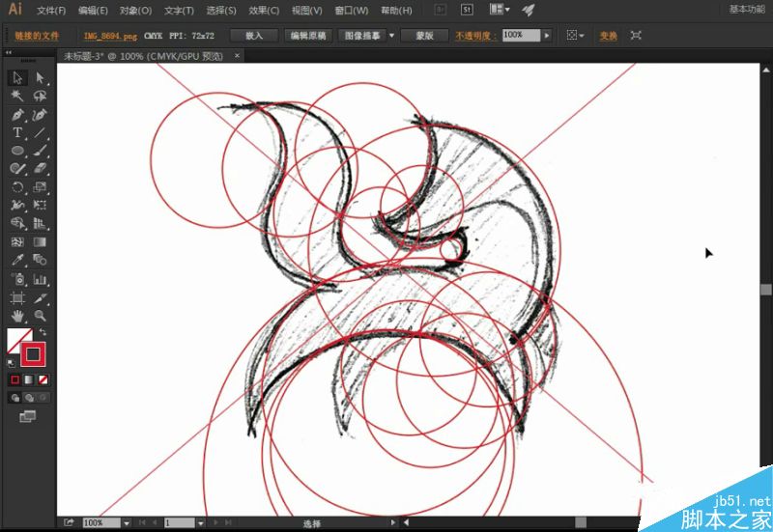
Task: Click the red Stroke color swatch
Action: tap(33, 354)
